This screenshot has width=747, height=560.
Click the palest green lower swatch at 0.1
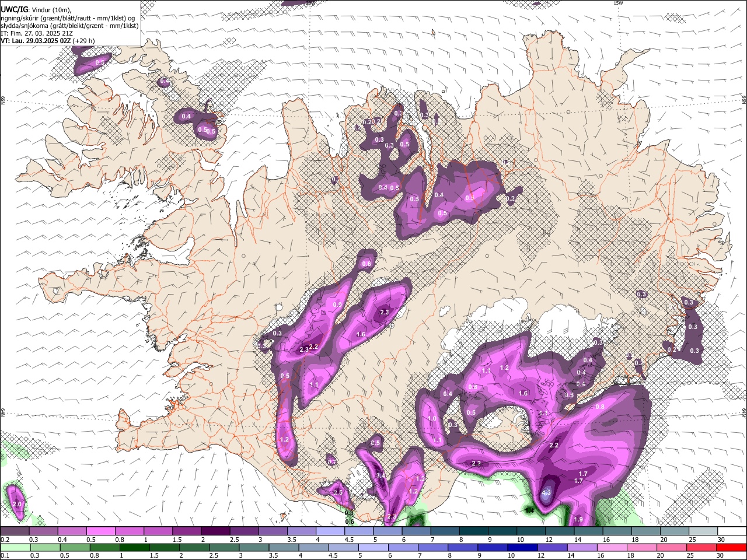click(x=15, y=548)
